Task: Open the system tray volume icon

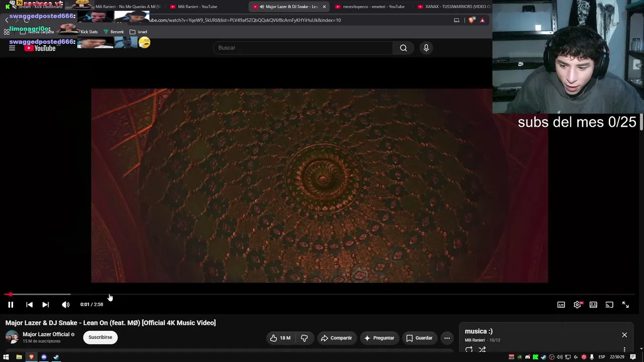Action: (559, 357)
